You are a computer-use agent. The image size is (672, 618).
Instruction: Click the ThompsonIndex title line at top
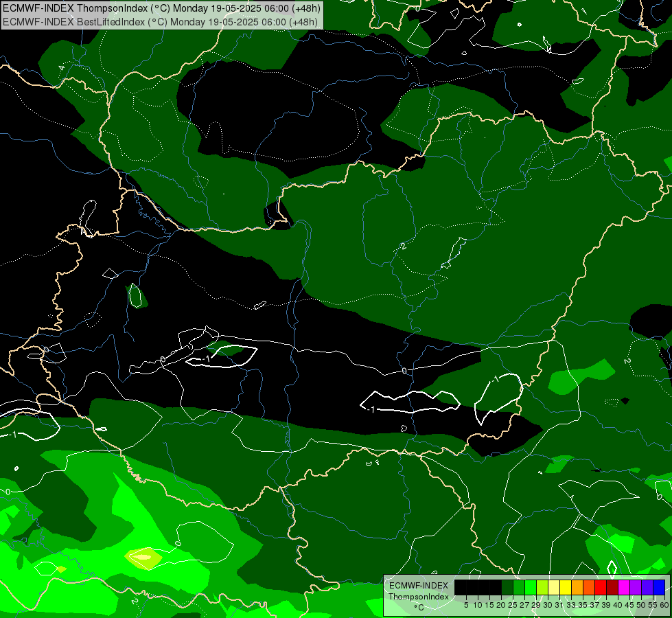pos(161,8)
